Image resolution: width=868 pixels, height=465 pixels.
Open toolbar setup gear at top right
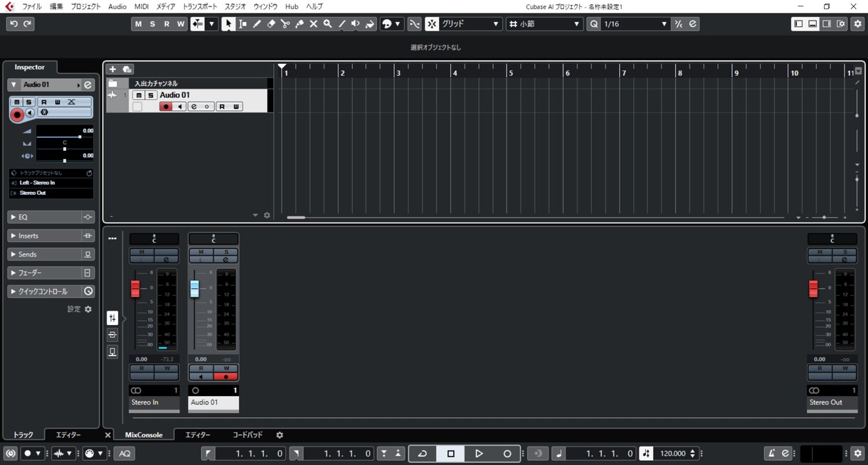(857, 24)
